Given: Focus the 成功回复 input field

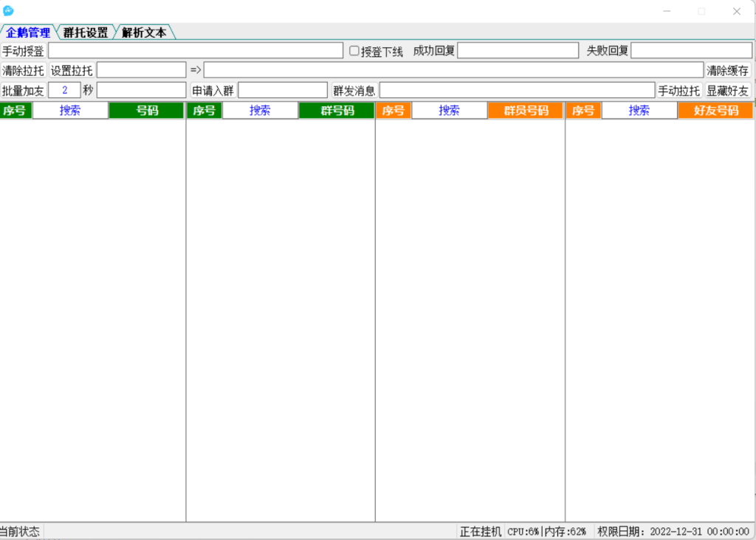Looking at the screenshot, I should (518, 51).
